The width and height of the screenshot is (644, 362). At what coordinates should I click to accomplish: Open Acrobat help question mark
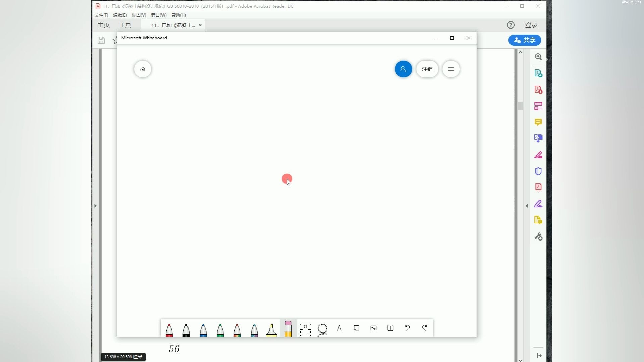pyautogui.click(x=511, y=25)
